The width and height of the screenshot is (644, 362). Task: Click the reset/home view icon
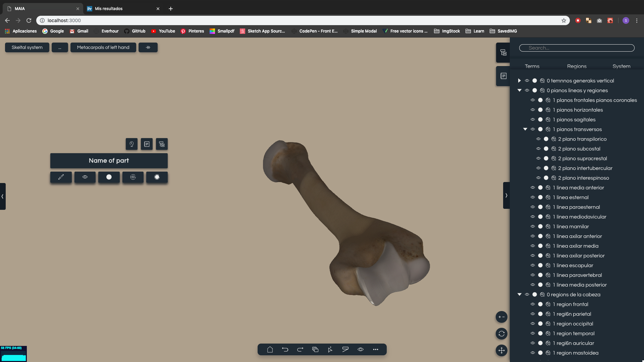(x=270, y=349)
